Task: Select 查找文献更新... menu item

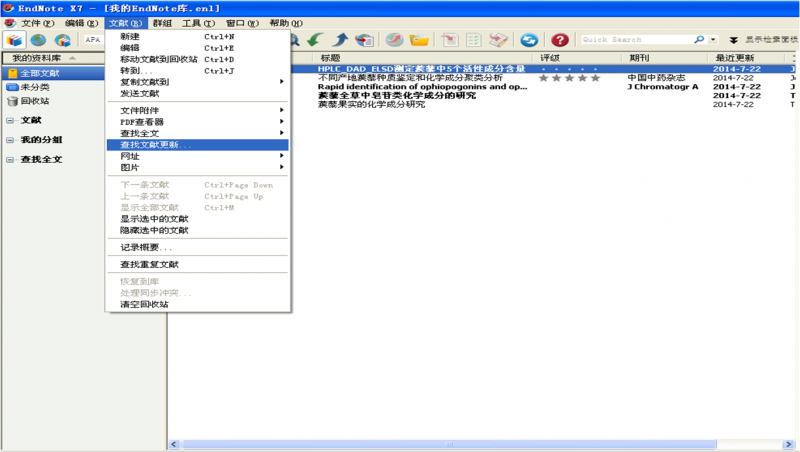Action: point(197,145)
